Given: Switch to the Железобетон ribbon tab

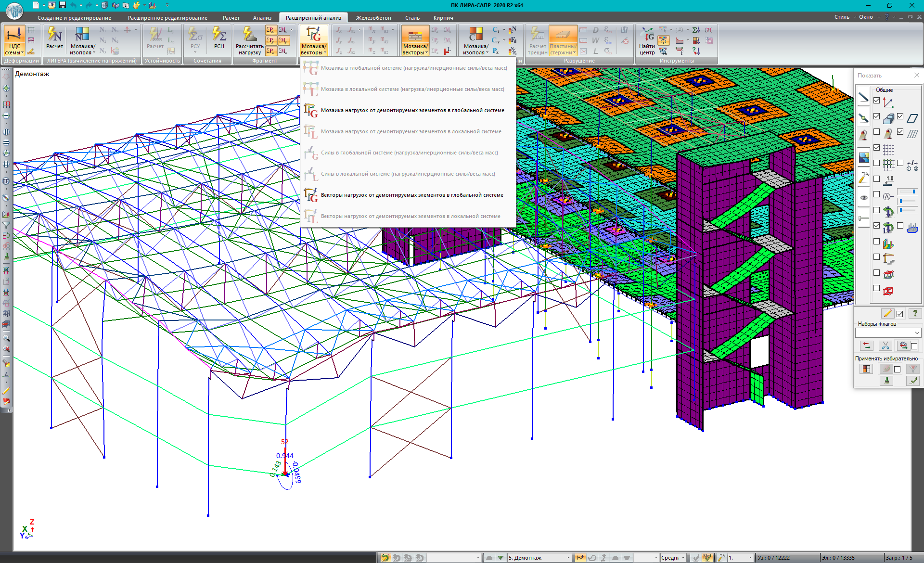Looking at the screenshot, I should click(373, 18).
